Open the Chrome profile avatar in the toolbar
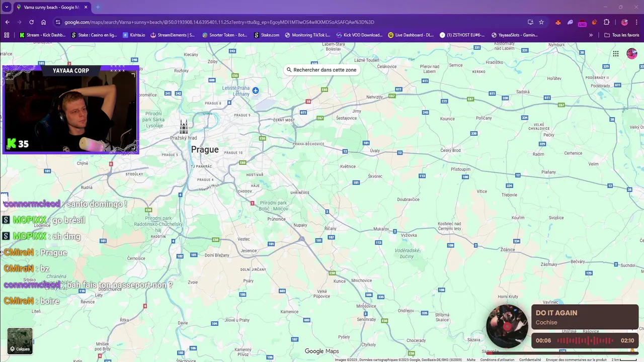Viewport: 644px width, 362px height. tap(624, 22)
